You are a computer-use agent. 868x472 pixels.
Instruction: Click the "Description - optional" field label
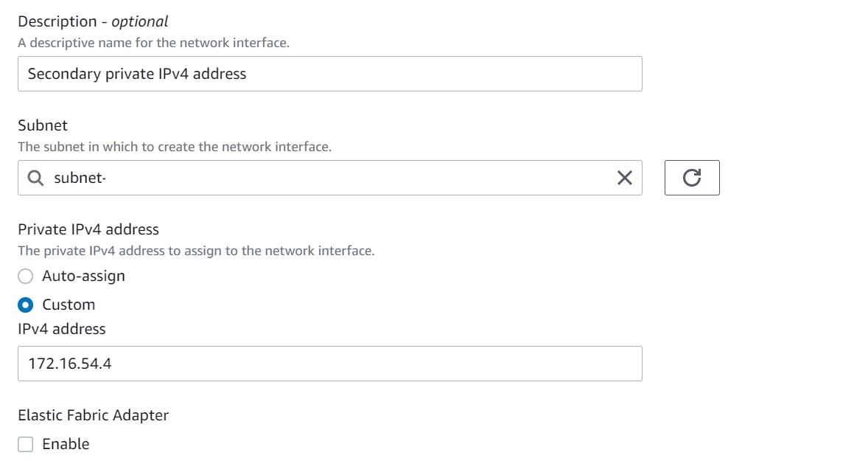tap(93, 21)
